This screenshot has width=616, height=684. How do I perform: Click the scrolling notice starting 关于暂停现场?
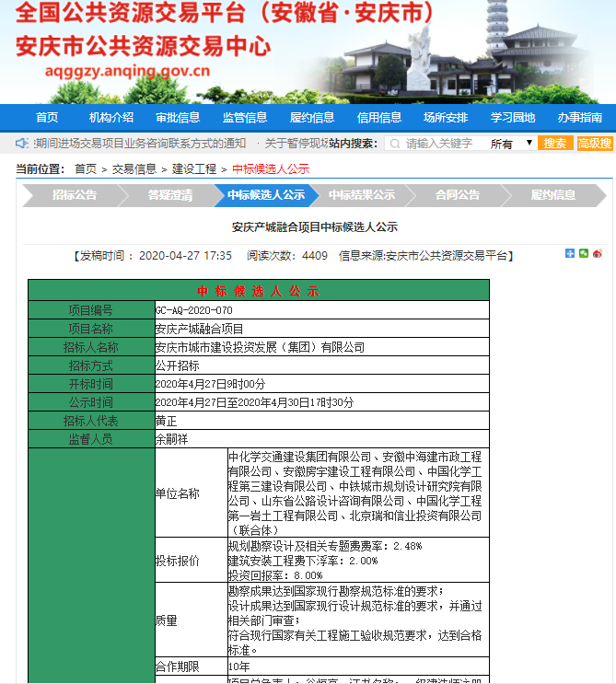(x=296, y=144)
